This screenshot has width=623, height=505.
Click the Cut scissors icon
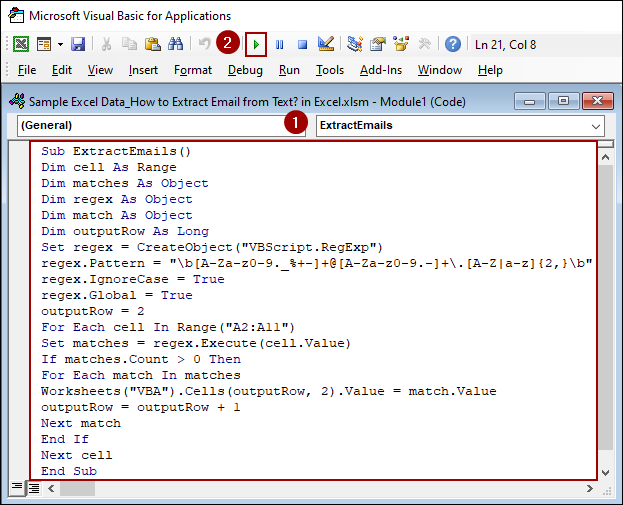click(x=106, y=44)
